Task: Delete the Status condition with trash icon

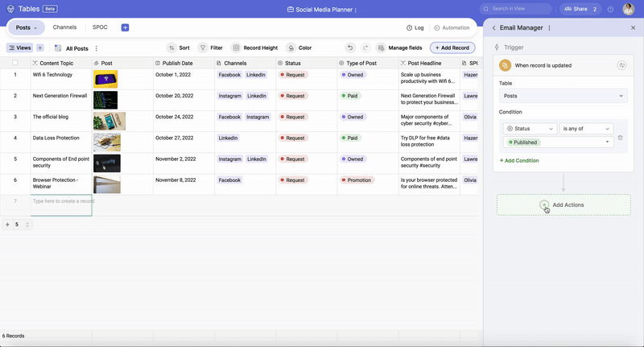Action: coord(620,138)
